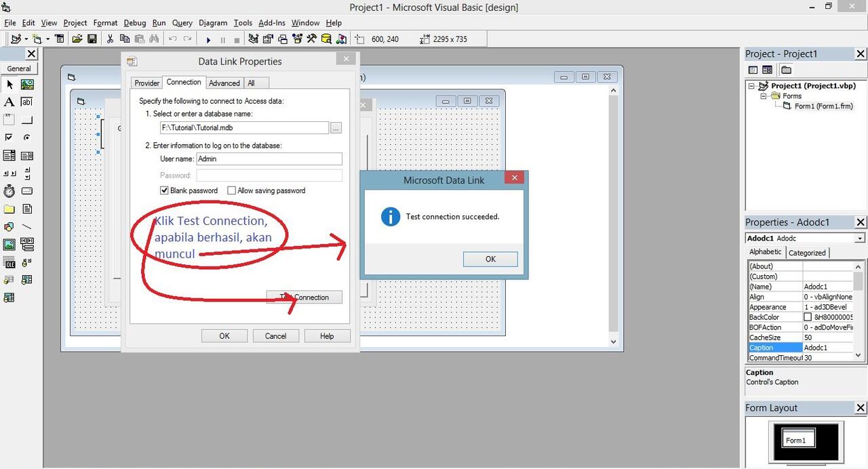Open the File menu

click(9, 22)
